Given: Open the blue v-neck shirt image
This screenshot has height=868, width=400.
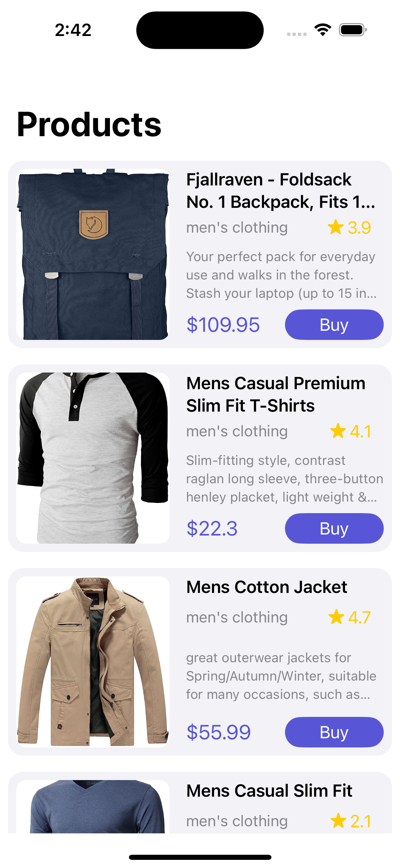Looking at the screenshot, I should point(93,806).
